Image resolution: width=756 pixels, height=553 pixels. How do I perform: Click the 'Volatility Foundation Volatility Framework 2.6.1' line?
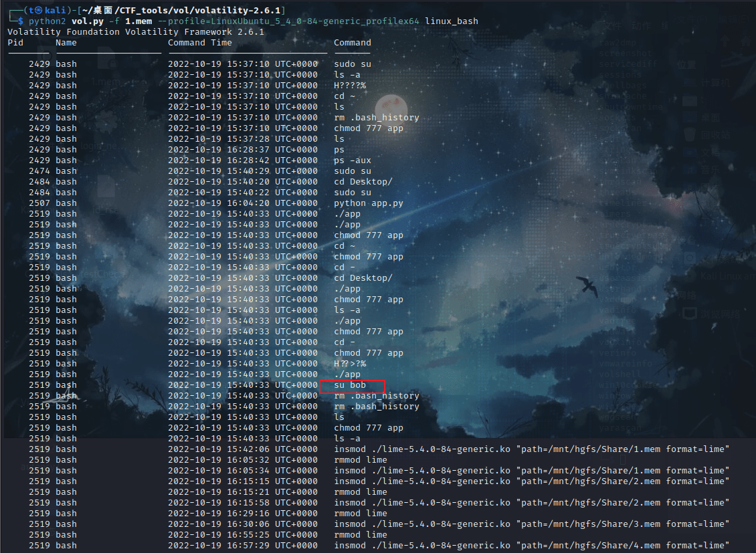click(136, 32)
